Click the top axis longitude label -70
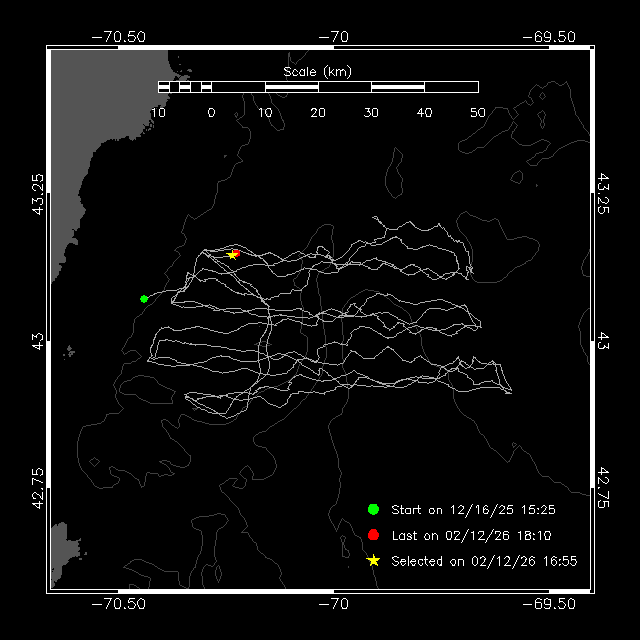 pos(333,36)
